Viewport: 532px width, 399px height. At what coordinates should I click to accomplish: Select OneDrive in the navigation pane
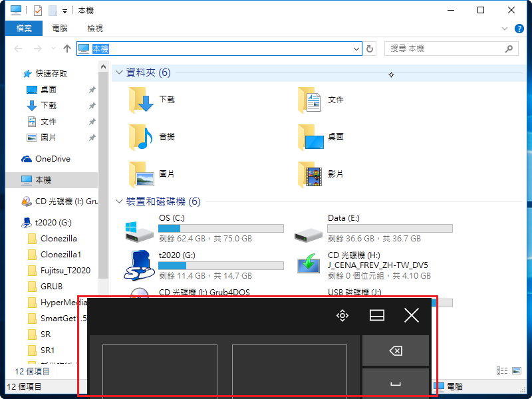tap(52, 159)
